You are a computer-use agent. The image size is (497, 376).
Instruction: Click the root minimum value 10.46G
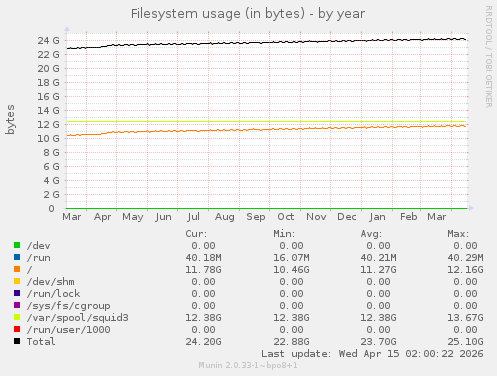291,270
